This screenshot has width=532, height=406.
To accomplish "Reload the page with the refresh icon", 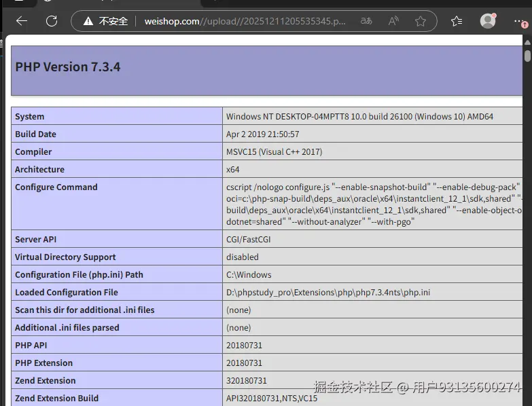I will pos(52,21).
